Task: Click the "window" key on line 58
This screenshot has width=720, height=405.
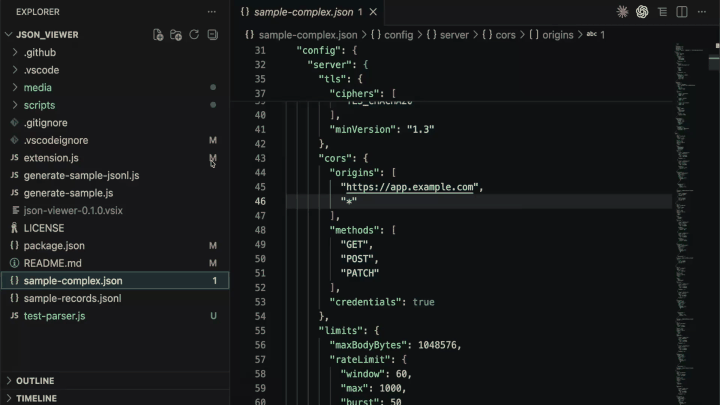Action: point(362,374)
